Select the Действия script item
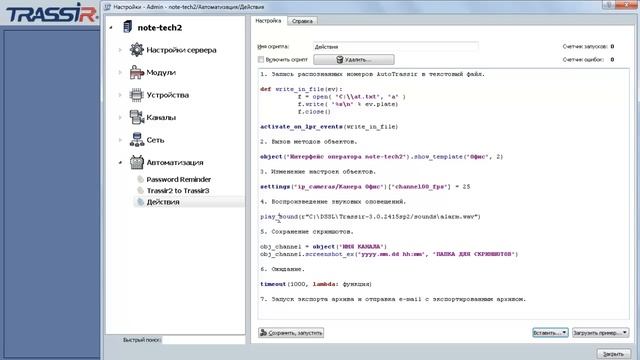 163,202
